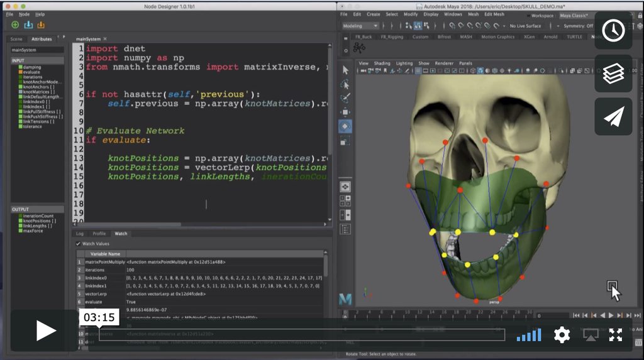
Task: Click Maya timeline play backward button
Action: (x=602, y=315)
